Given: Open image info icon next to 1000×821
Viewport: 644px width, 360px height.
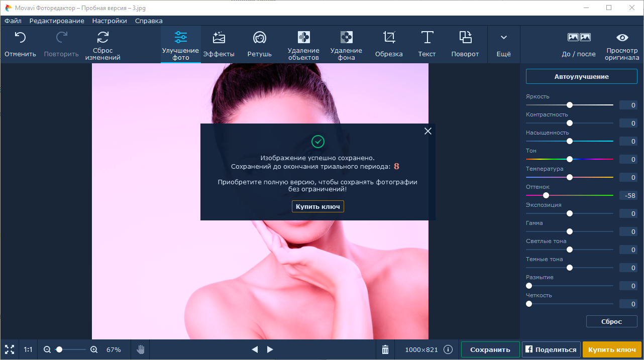Looking at the screenshot, I should [x=448, y=349].
